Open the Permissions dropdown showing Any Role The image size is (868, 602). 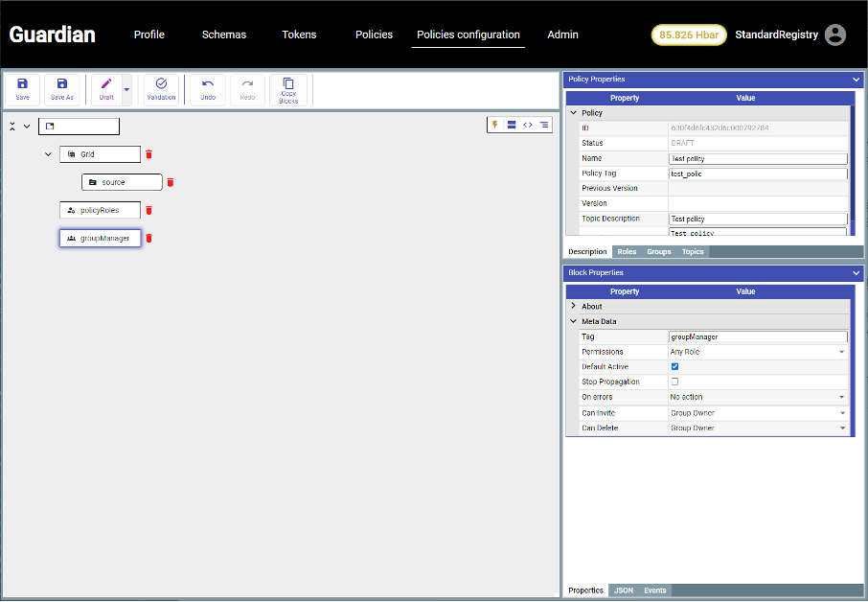point(757,352)
